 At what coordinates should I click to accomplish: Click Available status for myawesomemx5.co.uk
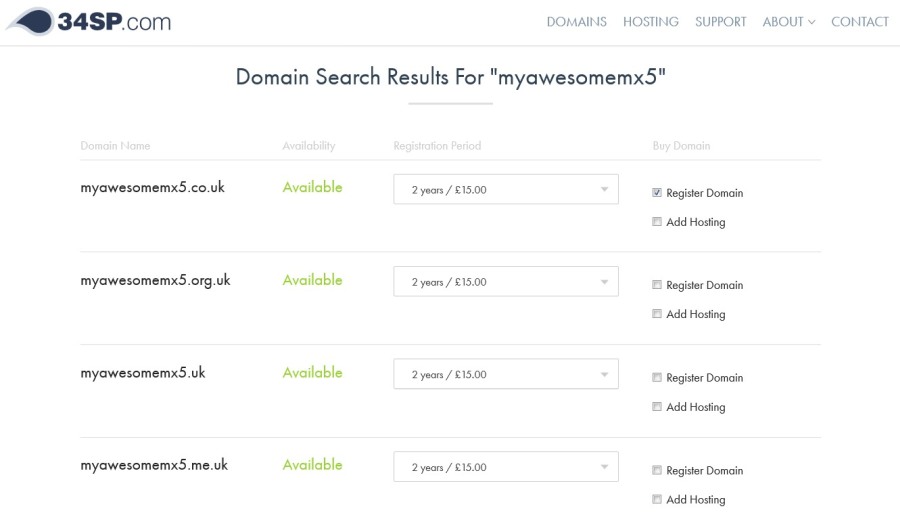[x=312, y=187]
